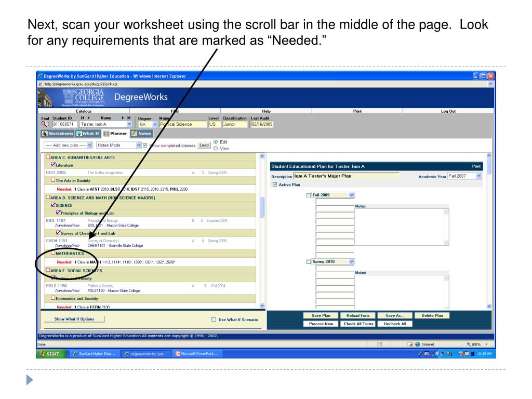Open the zoom level 100% dropdown arrow
This screenshot has height=399, width=532.
click(x=486, y=344)
